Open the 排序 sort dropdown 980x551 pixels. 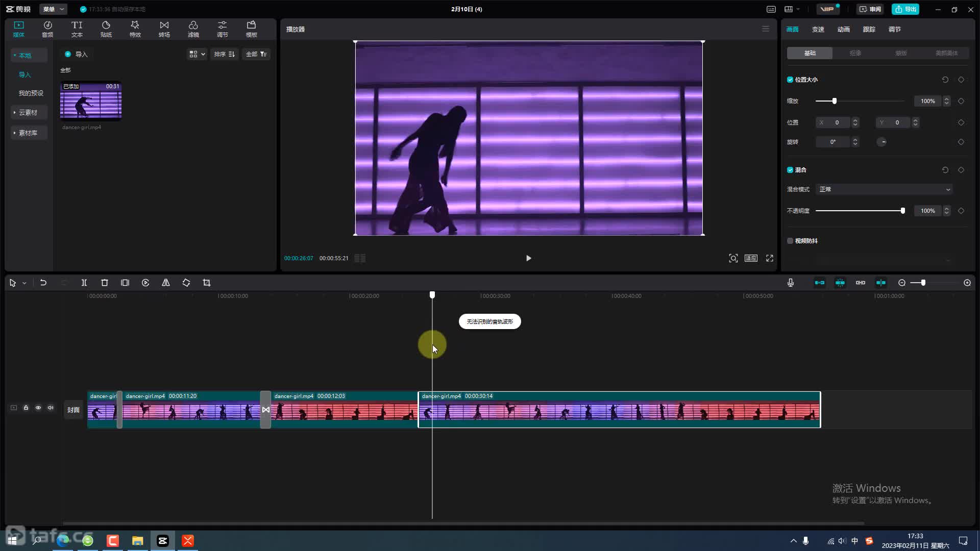pos(225,54)
